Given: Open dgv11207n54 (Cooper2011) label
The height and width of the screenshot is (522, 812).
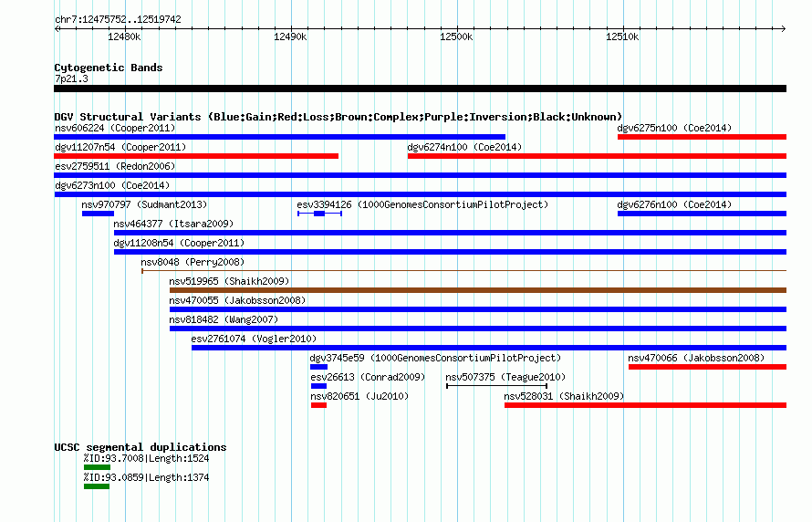Looking at the screenshot, I should [120, 147].
